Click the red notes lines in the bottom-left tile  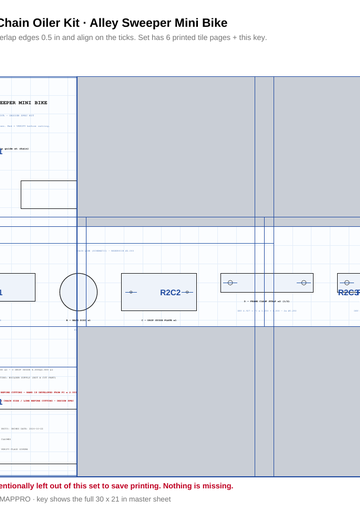point(38,396)
